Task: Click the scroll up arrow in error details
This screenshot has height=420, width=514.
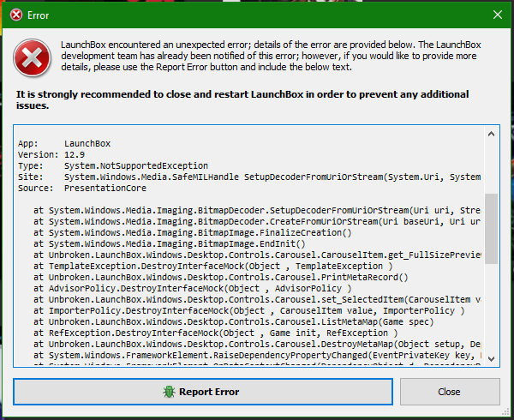Action: 491,134
